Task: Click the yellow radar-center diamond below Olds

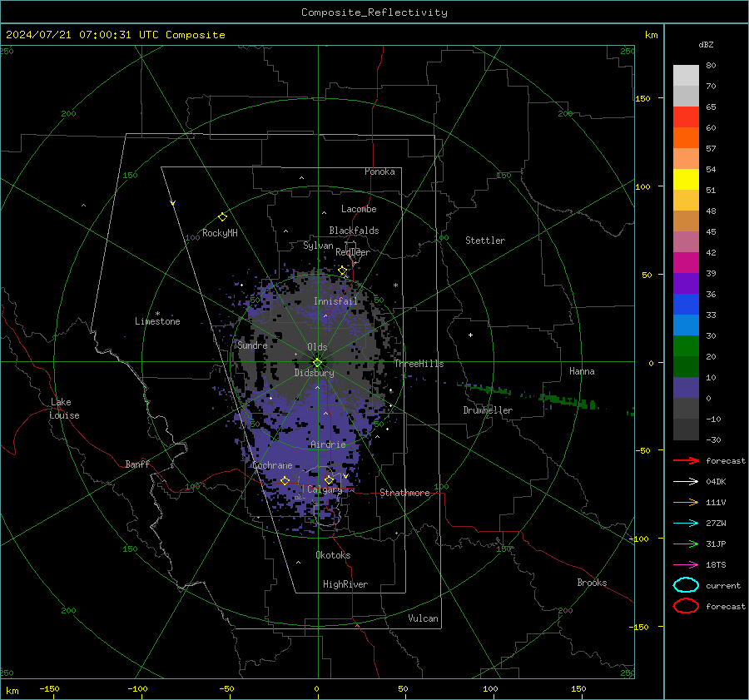Action: point(317,363)
